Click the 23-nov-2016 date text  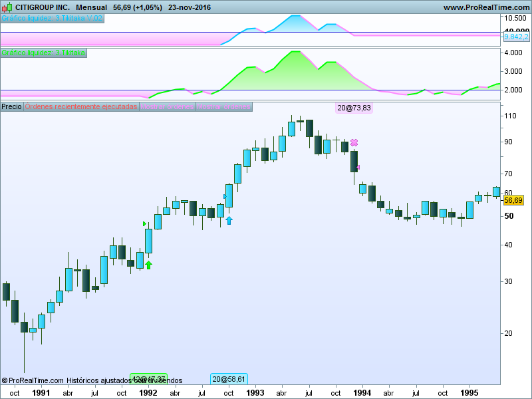click(190, 7)
